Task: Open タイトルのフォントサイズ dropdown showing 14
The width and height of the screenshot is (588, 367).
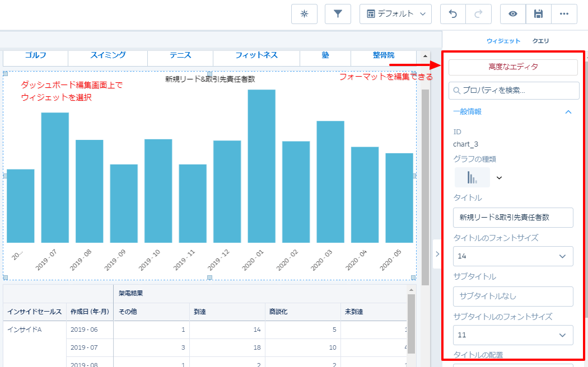Action: [x=513, y=256]
